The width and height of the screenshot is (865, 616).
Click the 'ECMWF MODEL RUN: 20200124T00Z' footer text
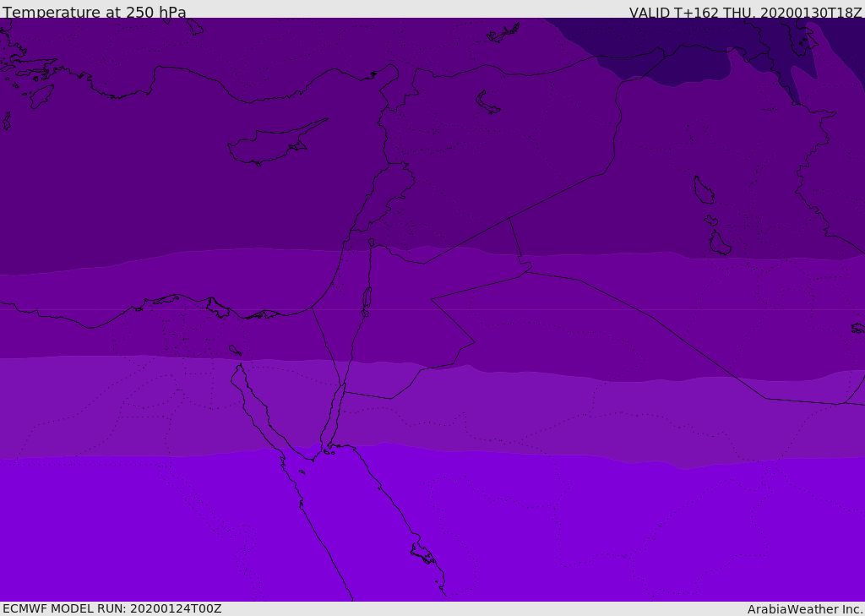tap(112, 608)
